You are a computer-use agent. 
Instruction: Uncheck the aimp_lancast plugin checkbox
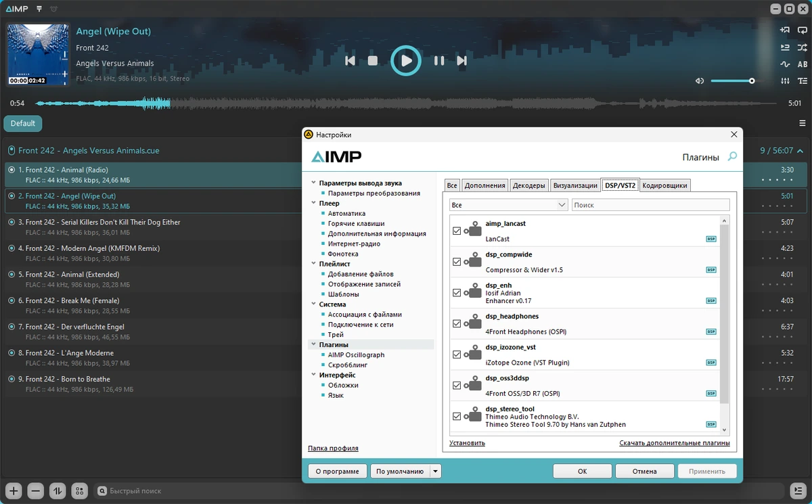click(x=457, y=231)
